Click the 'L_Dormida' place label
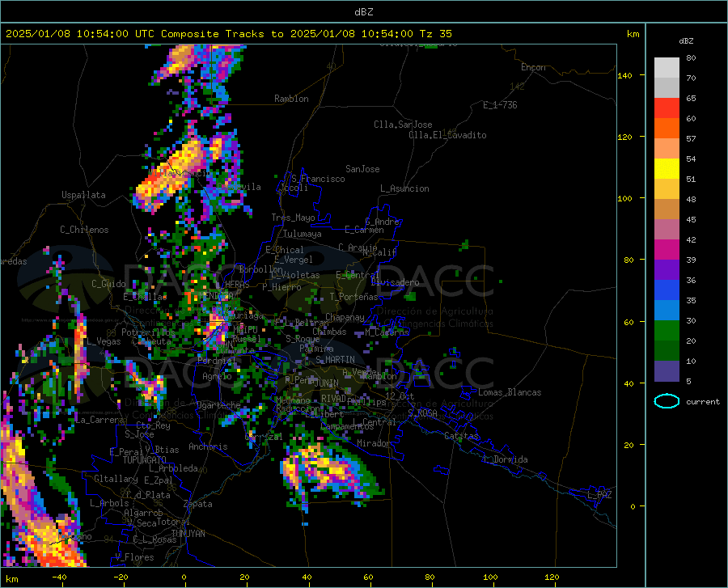 (506, 459)
